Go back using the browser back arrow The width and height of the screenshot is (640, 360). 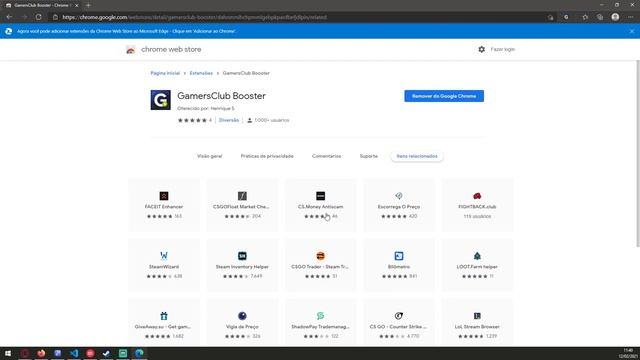click(x=9, y=17)
